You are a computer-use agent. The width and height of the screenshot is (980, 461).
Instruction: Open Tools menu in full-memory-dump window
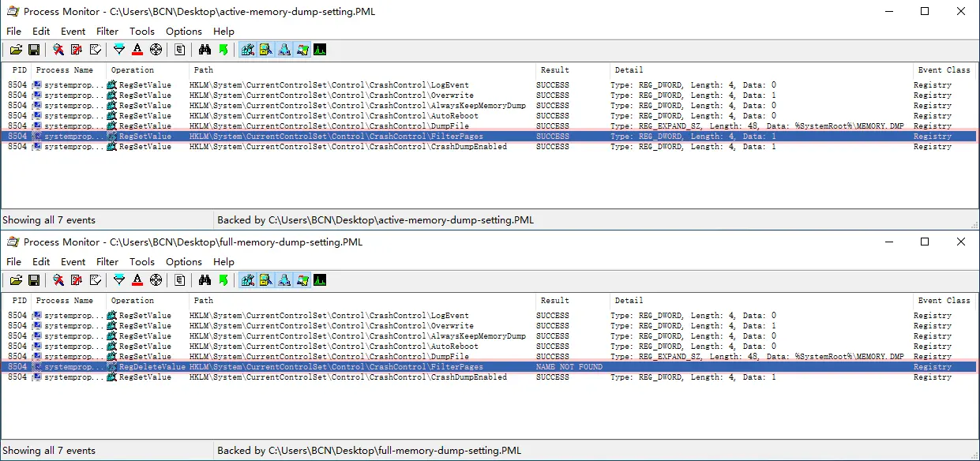[x=142, y=262]
